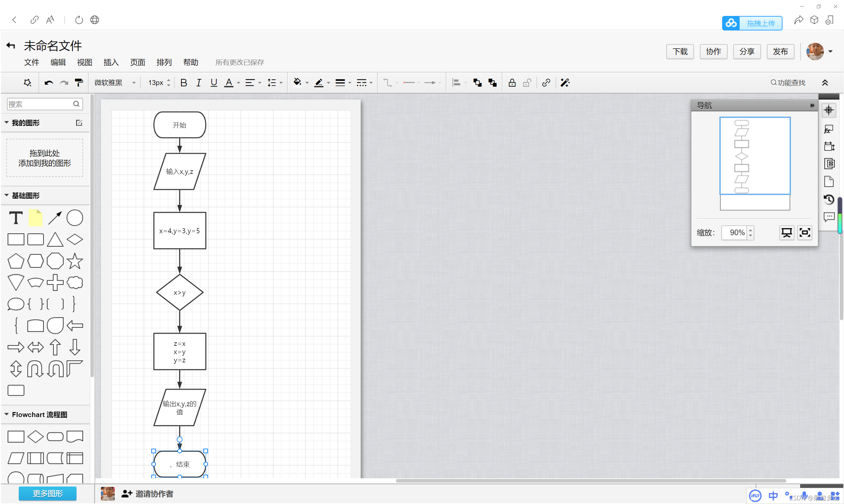Click bring to front icon
The width and height of the screenshot is (844, 504).
coord(477,83)
